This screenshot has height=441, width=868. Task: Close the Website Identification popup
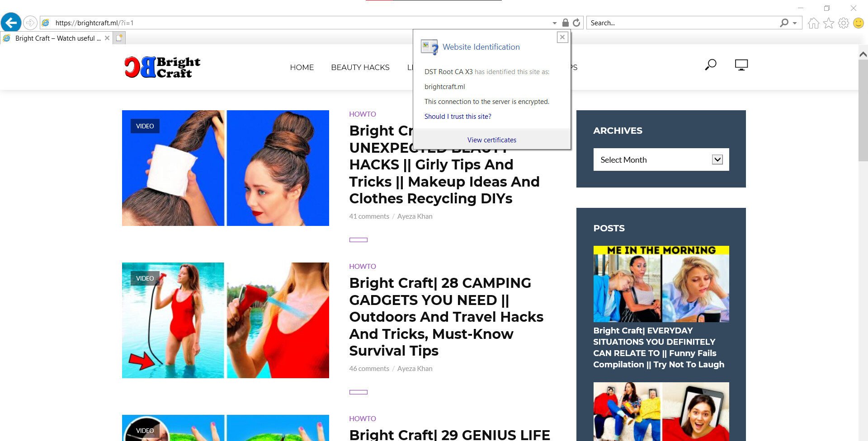coord(562,38)
